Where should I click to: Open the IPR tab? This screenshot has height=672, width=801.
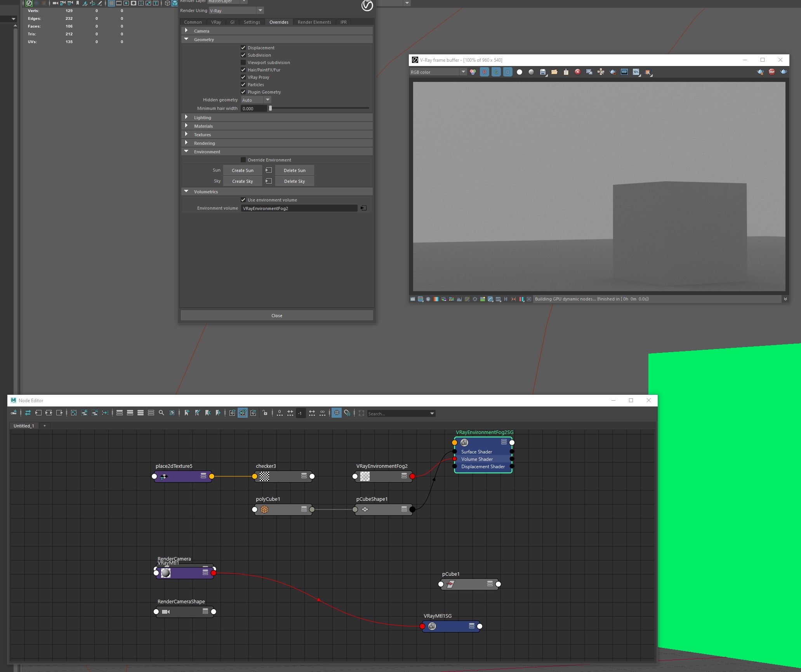pyautogui.click(x=343, y=22)
